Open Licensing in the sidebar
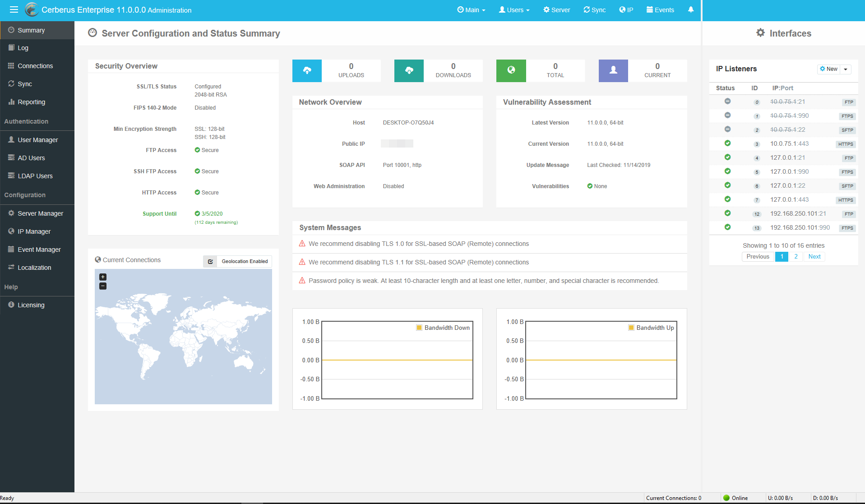Image resolution: width=865 pixels, height=504 pixels. (x=37, y=305)
